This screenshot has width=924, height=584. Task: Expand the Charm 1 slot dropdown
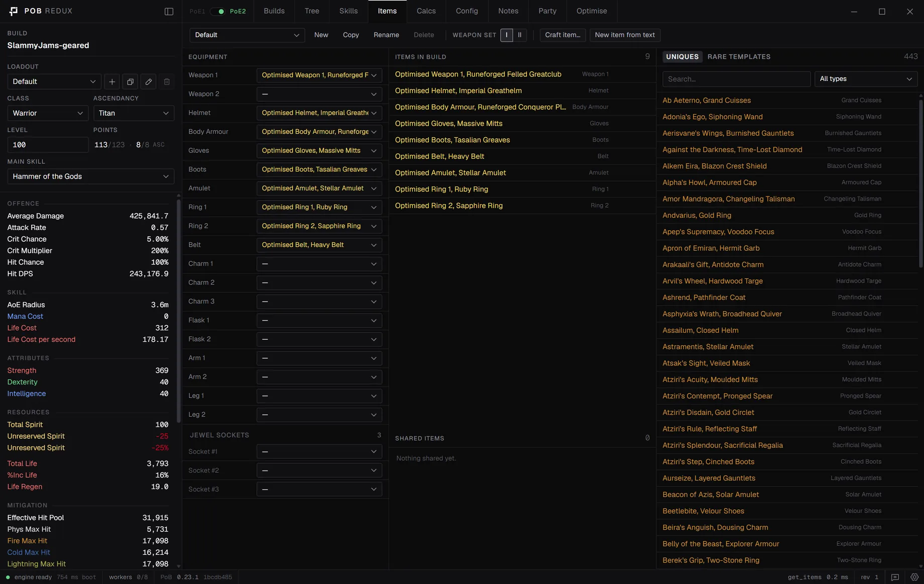[319, 264]
